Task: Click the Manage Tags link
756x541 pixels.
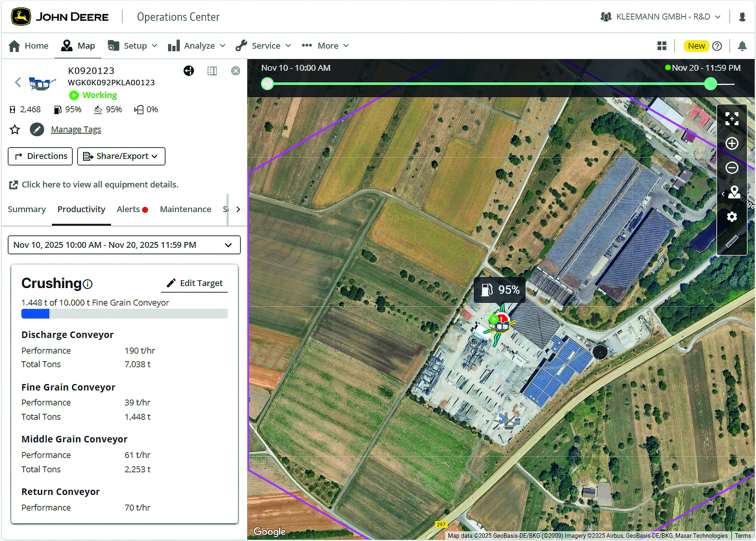Action: point(76,130)
